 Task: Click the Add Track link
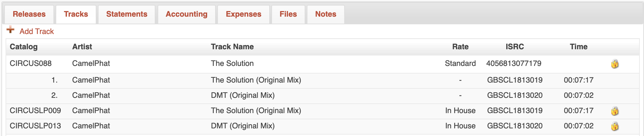click(37, 32)
